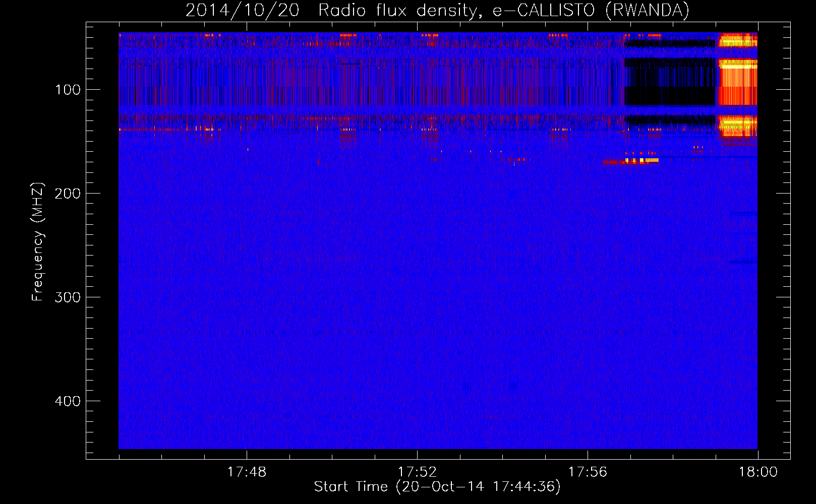Click the 200 frequency tick label
This screenshot has height=504, width=816.
tap(68, 194)
